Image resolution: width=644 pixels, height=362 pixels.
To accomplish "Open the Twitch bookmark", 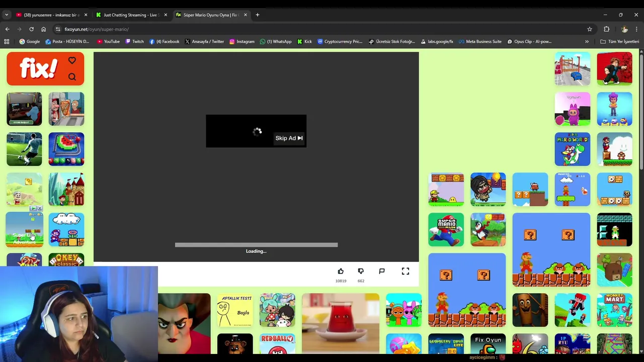I will click(x=134, y=42).
